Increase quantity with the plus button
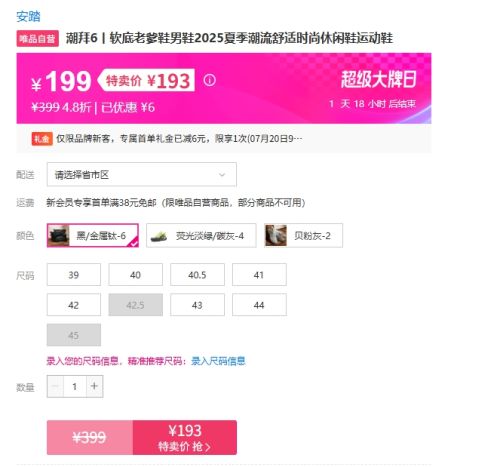 click(94, 386)
